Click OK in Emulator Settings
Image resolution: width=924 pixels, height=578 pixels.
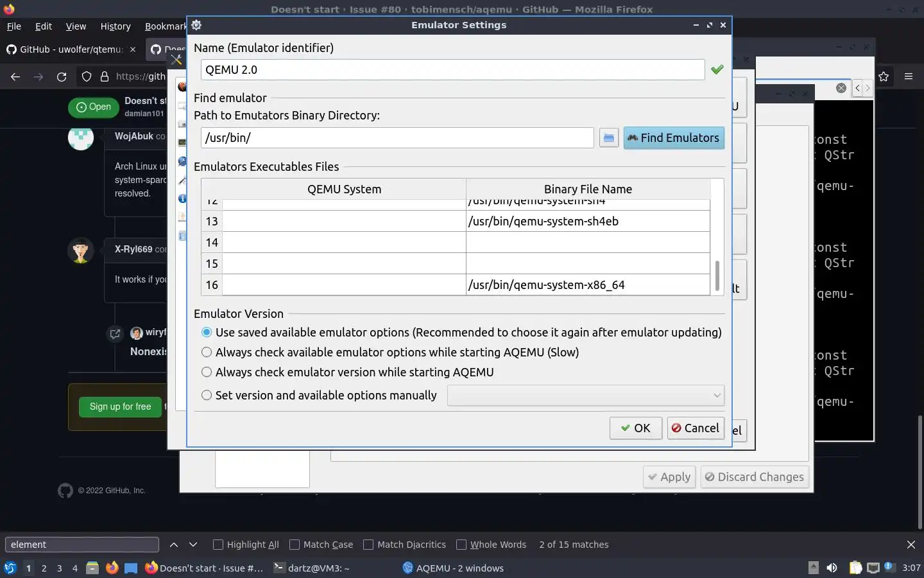635,428
